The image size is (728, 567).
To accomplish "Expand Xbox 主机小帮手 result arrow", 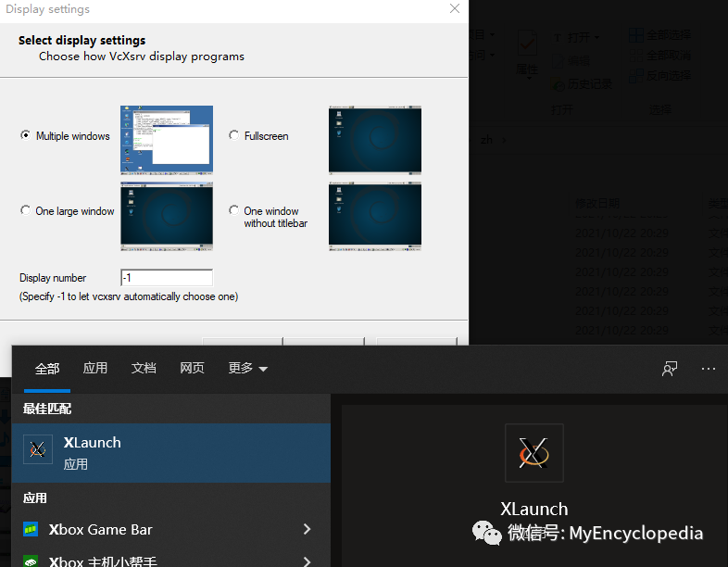I will coord(307,561).
